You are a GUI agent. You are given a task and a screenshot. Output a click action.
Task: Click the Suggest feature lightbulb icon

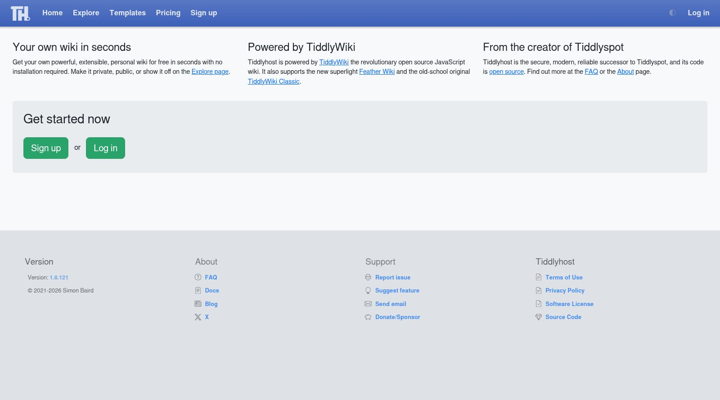tap(368, 291)
